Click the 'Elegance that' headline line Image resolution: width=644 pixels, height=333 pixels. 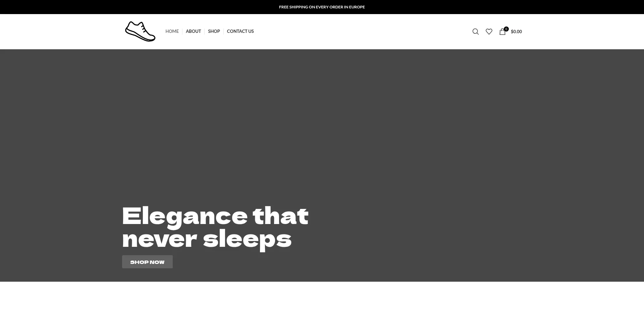click(x=215, y=216)
